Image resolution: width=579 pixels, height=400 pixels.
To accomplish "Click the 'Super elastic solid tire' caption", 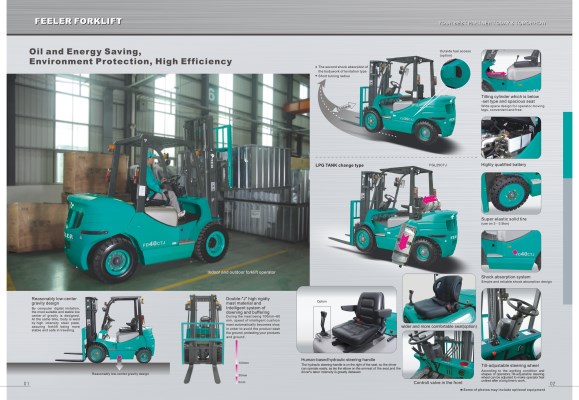I will (x=504, y=219).
